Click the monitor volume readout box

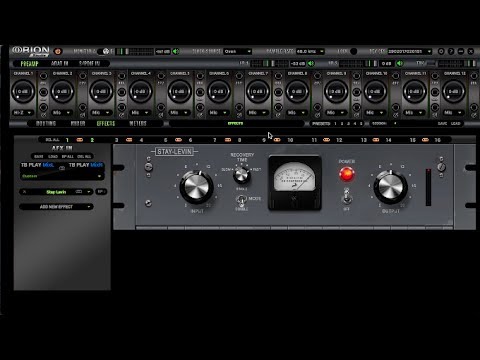163,51
